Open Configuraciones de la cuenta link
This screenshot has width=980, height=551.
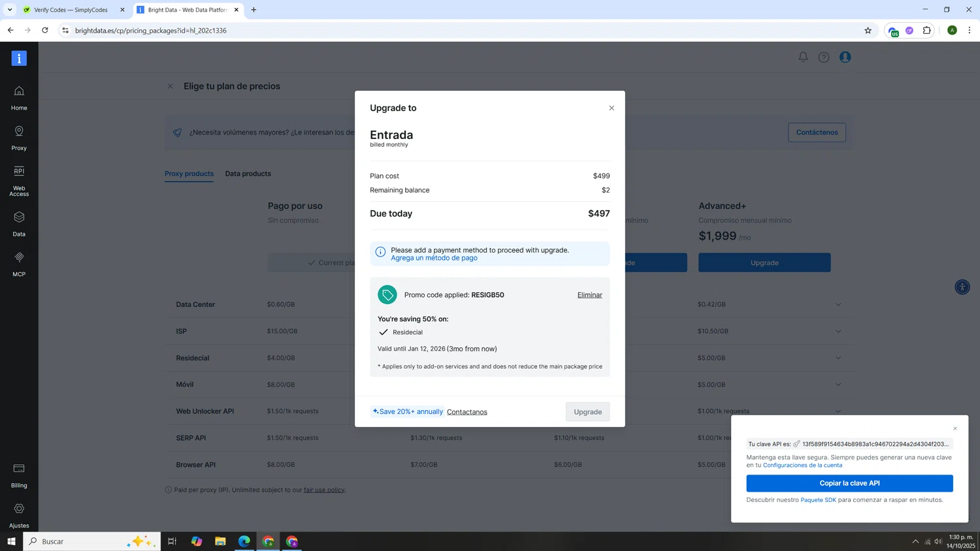pyautogui.click(x=802, y=465)
